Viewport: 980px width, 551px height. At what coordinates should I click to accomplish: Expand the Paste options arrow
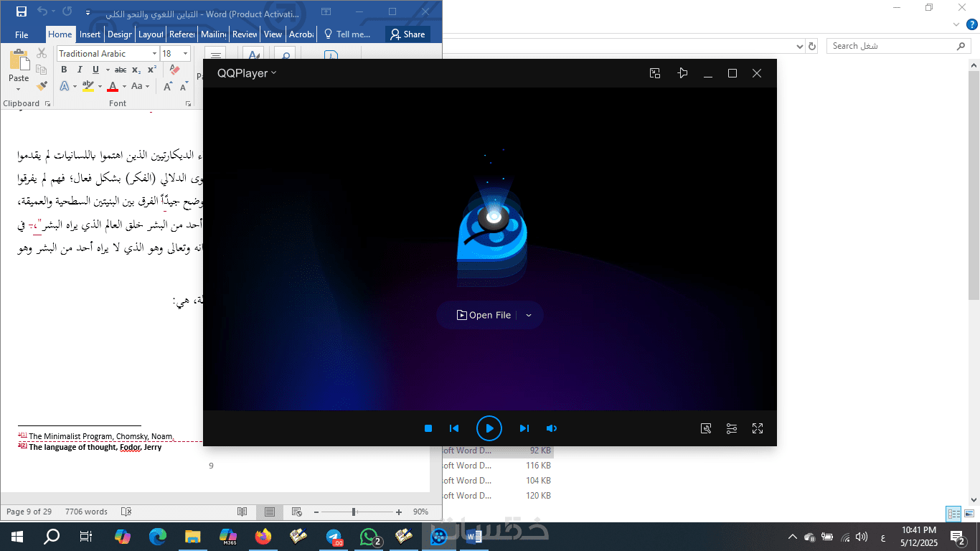tap(19, 90)
